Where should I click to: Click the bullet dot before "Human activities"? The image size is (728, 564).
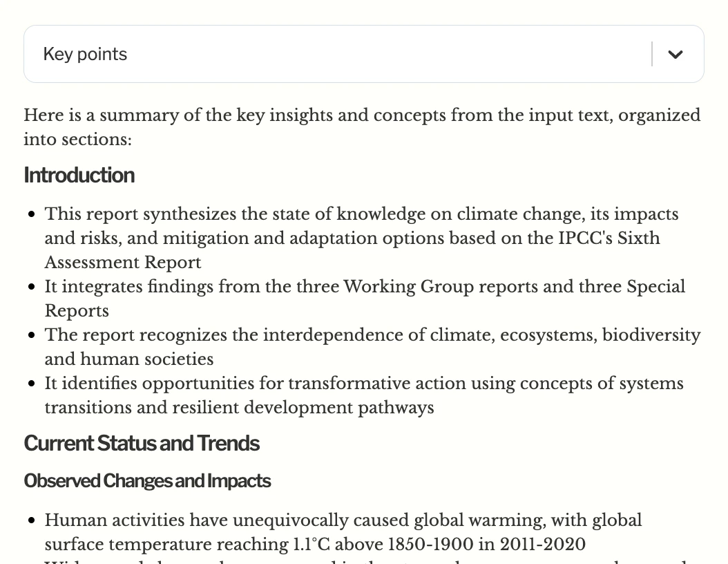[32, 521]
